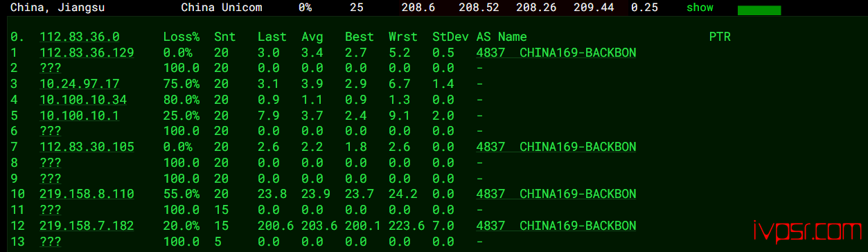Select the 7.0 StDev value in hop 12
The height and width of the screenshot is (252, 868).
[x=443, y=226]
